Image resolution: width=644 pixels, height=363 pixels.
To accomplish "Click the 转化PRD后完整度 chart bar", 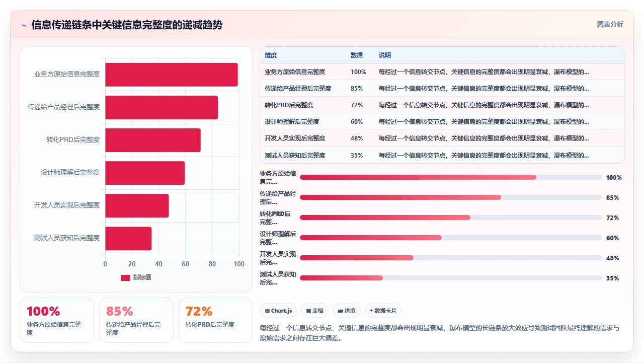I will tap(153, 140).
